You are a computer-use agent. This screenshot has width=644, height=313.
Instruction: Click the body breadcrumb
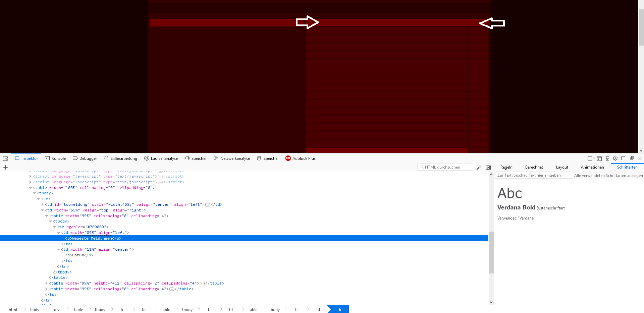point(35,309)
